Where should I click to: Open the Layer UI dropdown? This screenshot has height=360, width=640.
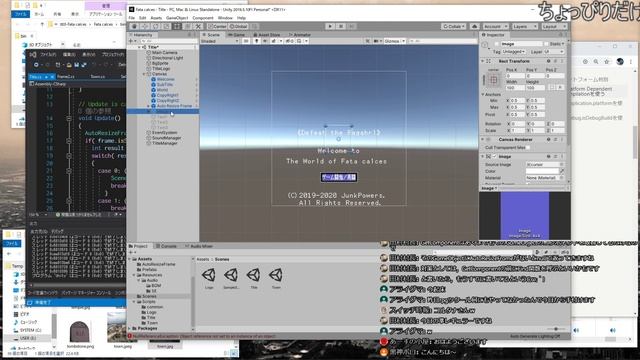pyautogui.click(x=554, y=52)
